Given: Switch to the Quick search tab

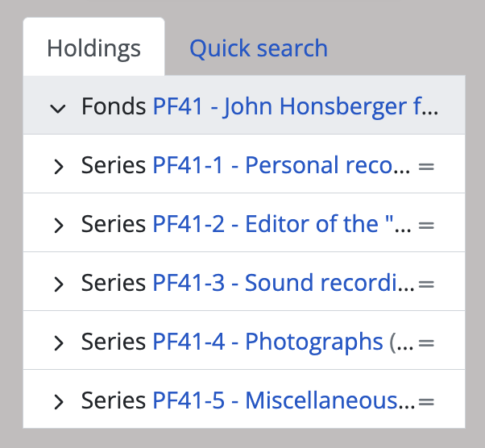Looking at the screenshot, I should [259, 48].
